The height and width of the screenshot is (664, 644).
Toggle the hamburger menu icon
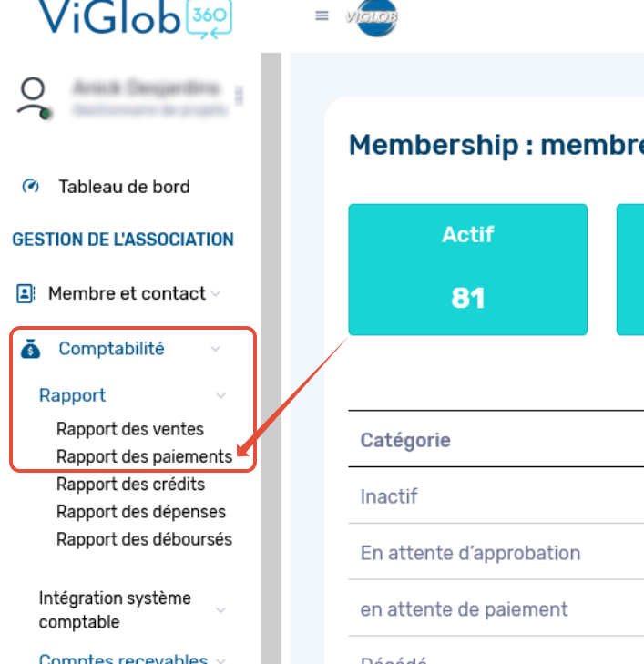coord(322,16)
